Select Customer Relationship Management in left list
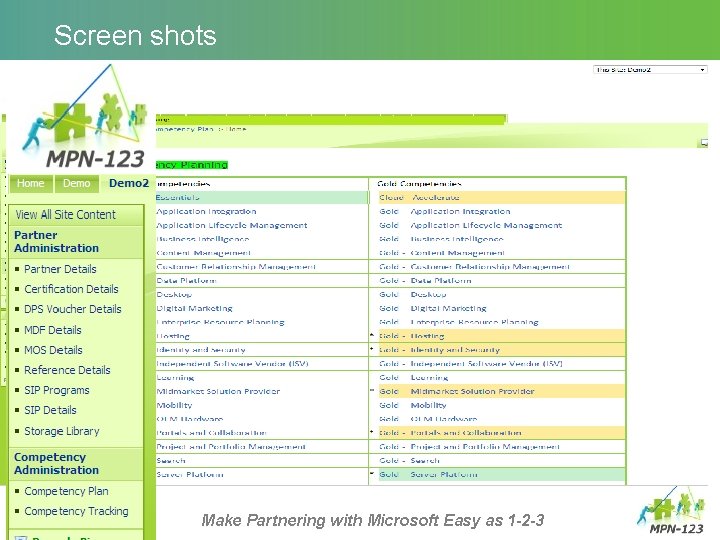The height and width of the screenshot is (540, 720). point(236,267)
